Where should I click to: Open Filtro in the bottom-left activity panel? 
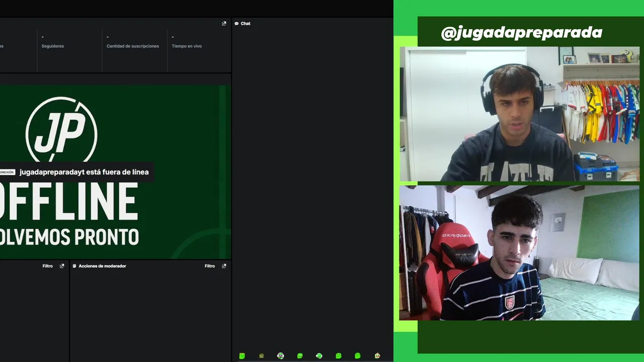click(x=48, y=266)
